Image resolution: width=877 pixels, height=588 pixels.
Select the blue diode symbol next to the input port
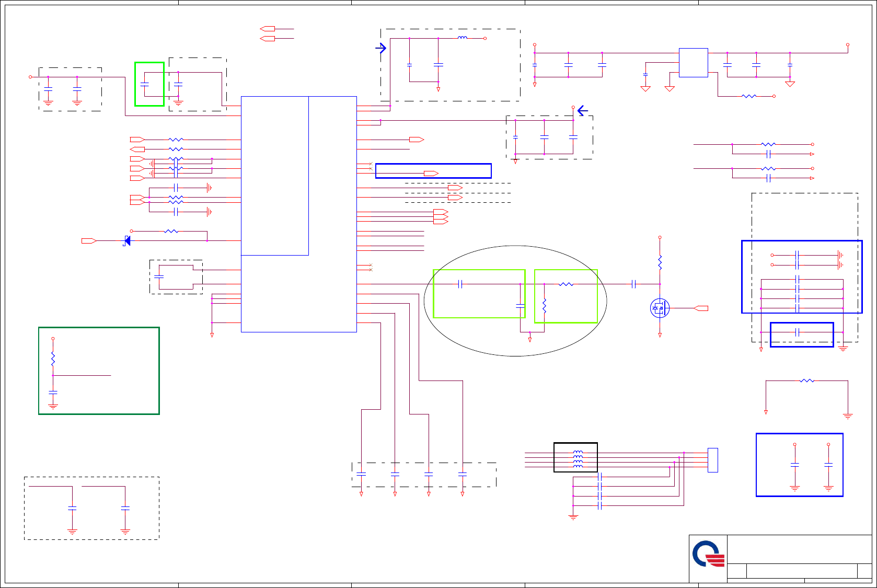point(126,240)
